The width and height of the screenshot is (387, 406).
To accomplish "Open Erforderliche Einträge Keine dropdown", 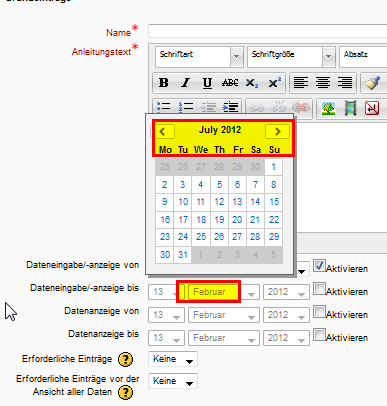I will [x=173, y=359].
